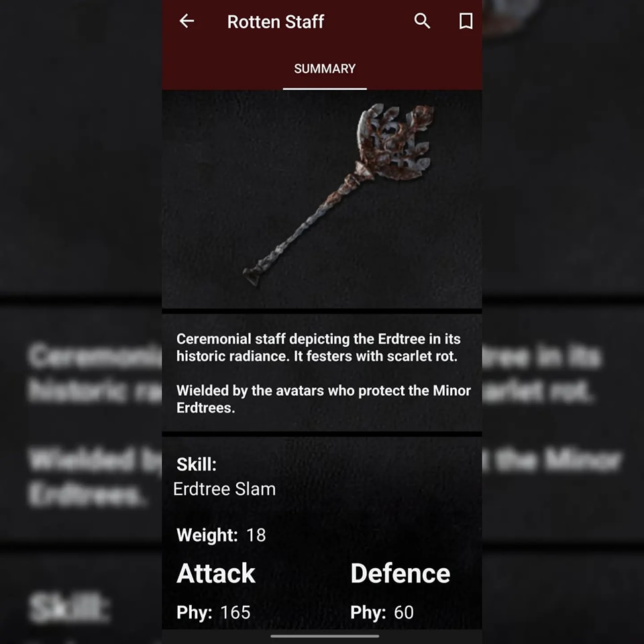Tap the bottom navigation gesture bar

(x=325, y=636)
